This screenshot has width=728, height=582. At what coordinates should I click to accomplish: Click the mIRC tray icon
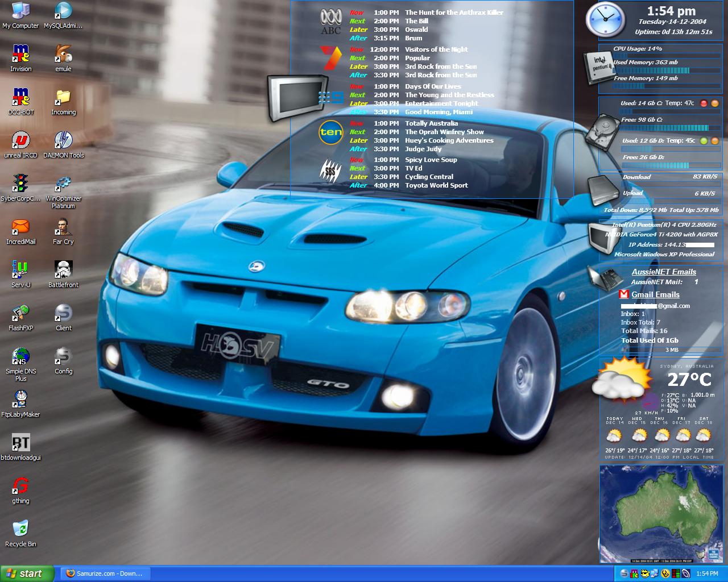635,573
